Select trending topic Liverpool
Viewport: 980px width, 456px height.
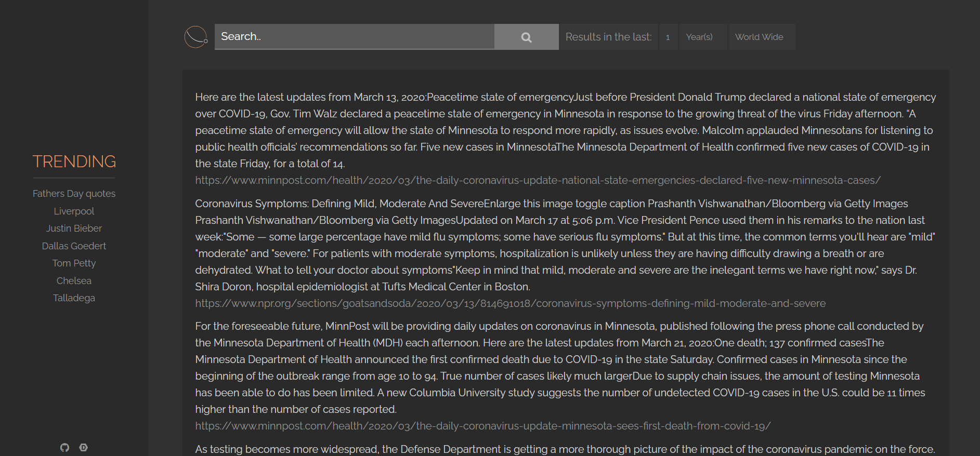74,211
